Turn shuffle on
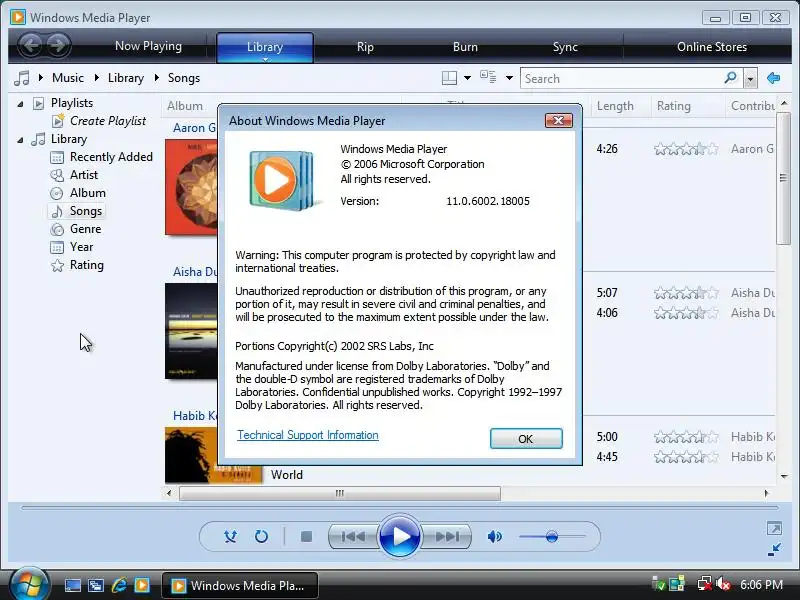 click(230, 537)
